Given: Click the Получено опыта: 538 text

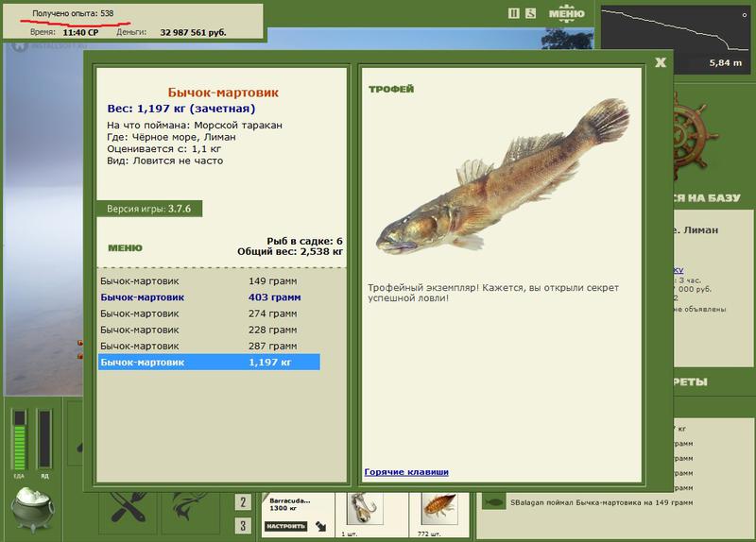Looking at the screenshot, I should tap(73, 13).
